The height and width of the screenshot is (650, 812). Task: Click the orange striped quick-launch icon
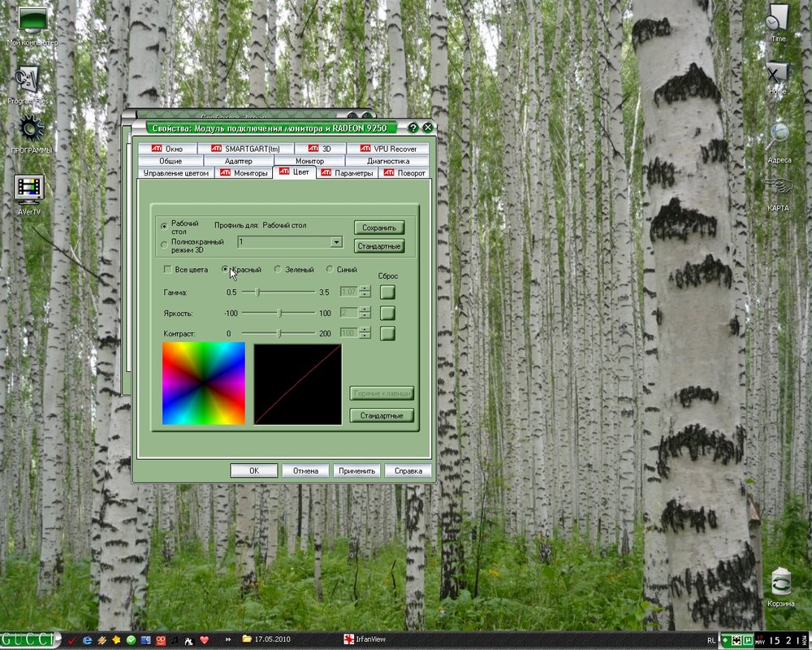pyautogui.click(x=101, y=640)
